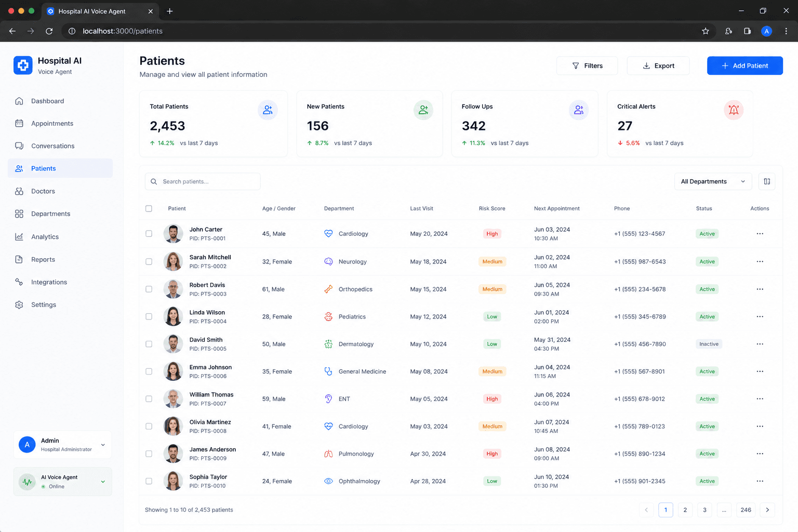Open the Dashboard section
This screenshot has width=798, height=532.
(x=60, y=101)
